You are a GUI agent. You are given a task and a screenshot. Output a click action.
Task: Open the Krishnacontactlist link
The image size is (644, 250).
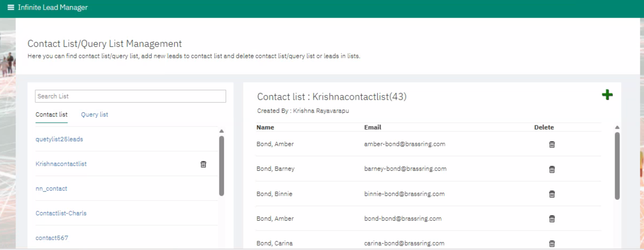pyautogui.click(x=61, y=164)
